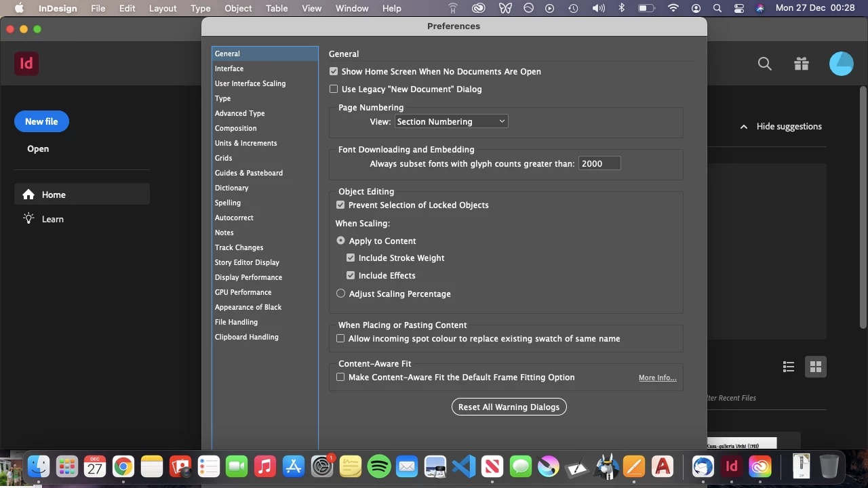The height and width of the screenshot is (488, 868).
Task: Open the App Store dock icon
Action: 294,466
